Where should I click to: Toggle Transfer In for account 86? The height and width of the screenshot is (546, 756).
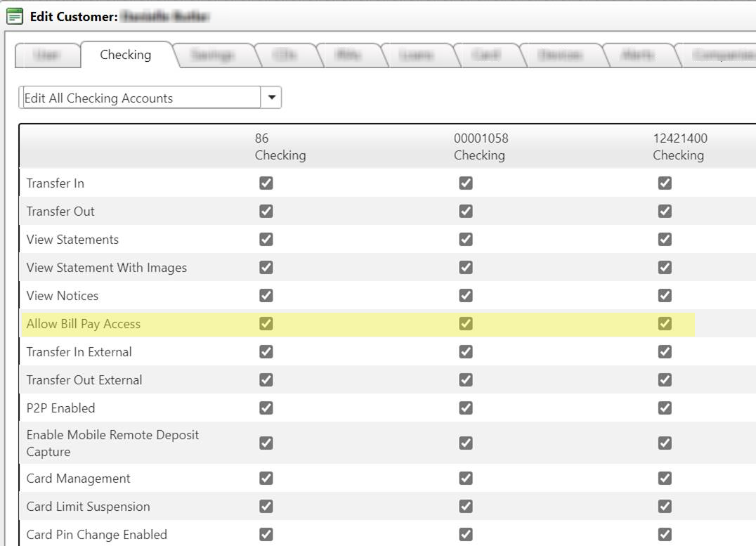266,183
